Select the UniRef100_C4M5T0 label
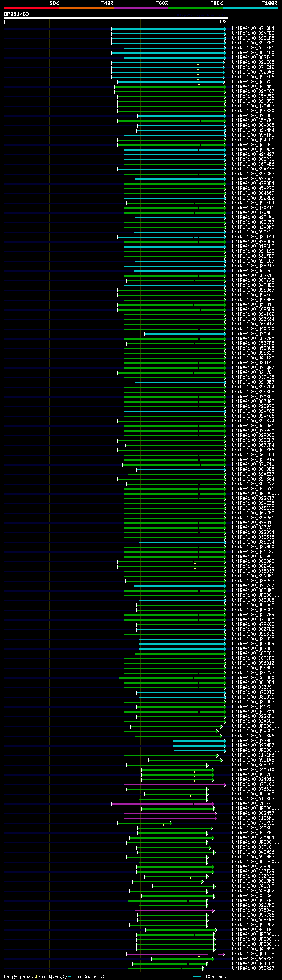 (x=253, y=770)
